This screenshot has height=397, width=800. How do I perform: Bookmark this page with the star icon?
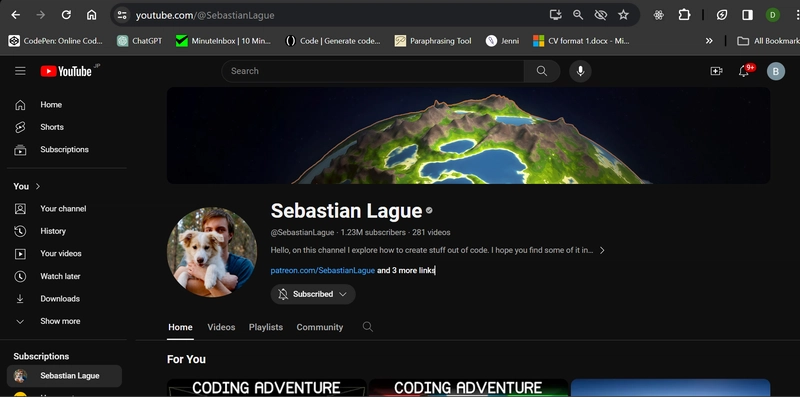623,15
